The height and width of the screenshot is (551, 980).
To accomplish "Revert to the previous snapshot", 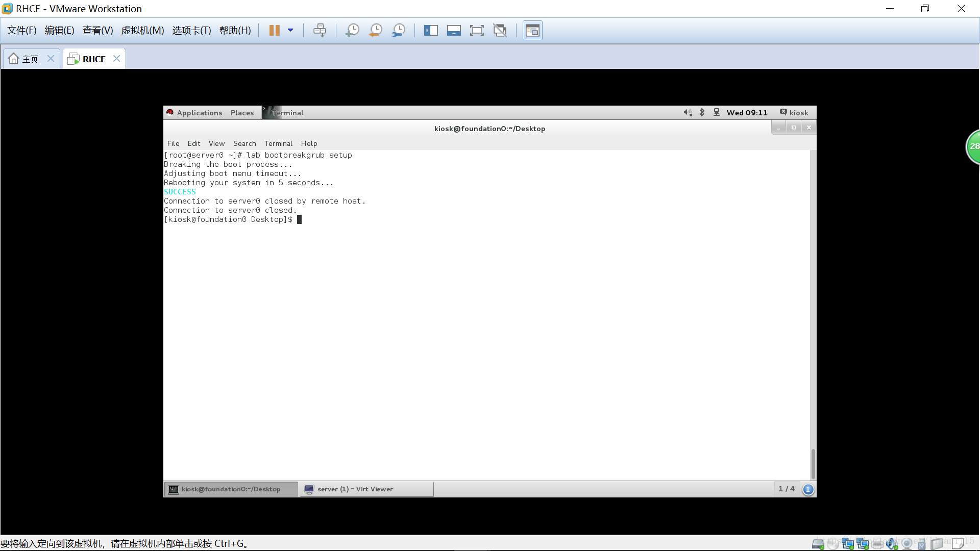I will click(376, 31).
